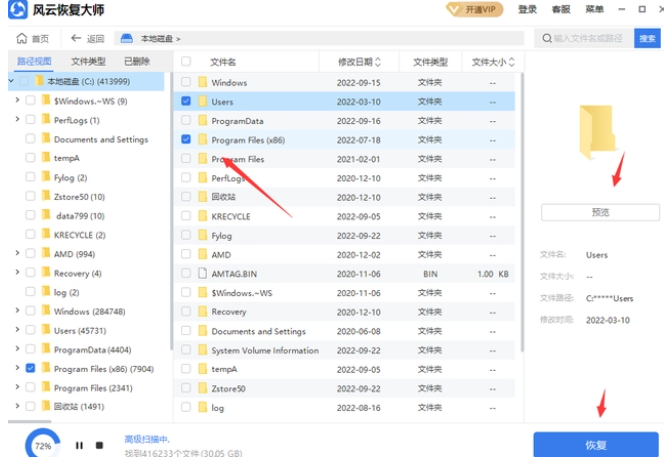Click the AMTAG.BIN file icon
This screenshot has width=669, height=470.
click(x=202, y=274)
